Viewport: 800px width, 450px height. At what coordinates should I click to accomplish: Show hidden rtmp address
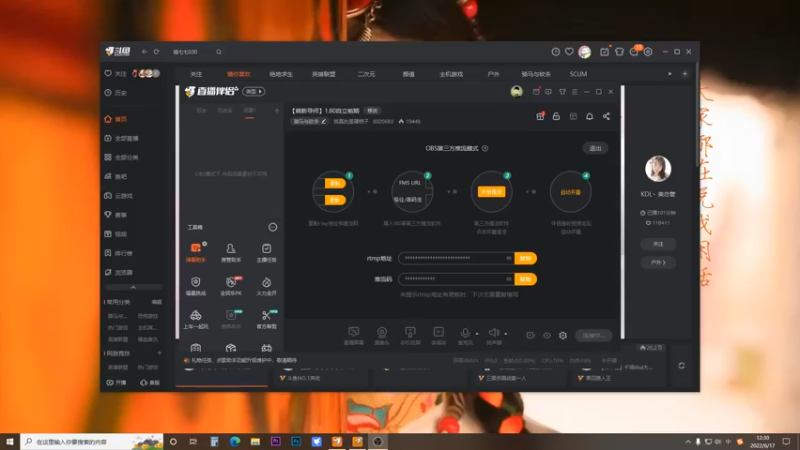pos(509,258)
